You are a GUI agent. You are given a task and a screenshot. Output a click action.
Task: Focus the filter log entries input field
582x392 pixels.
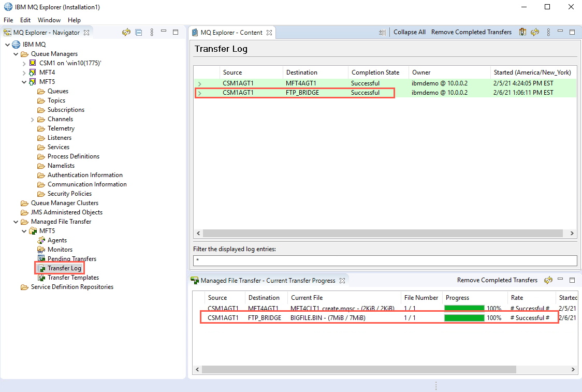point(385,260)
